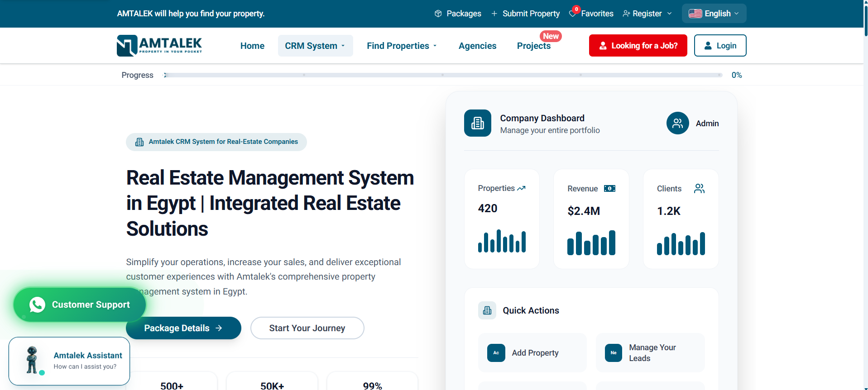Click the Submit Property plus icon
This screenshot has height=390, width=868.
494,14
